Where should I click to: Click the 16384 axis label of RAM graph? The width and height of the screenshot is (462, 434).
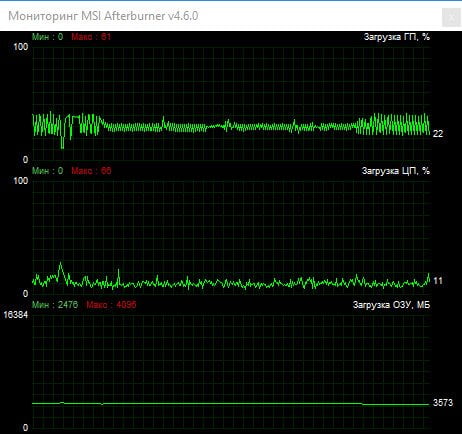click(16, 315)
